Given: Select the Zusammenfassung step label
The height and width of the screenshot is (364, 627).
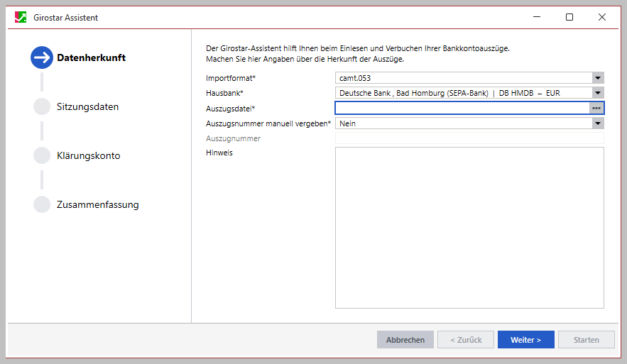Looking at the screenshot, I should [97, 204].
